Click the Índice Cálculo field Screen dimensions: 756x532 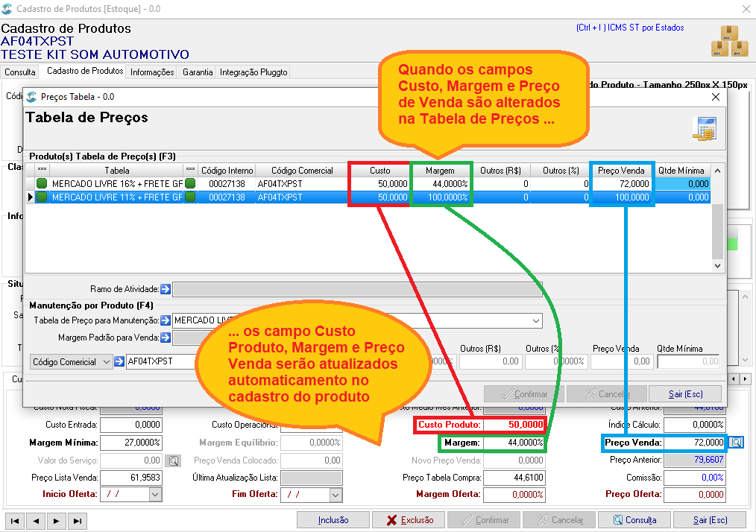(x=694, y=425)
